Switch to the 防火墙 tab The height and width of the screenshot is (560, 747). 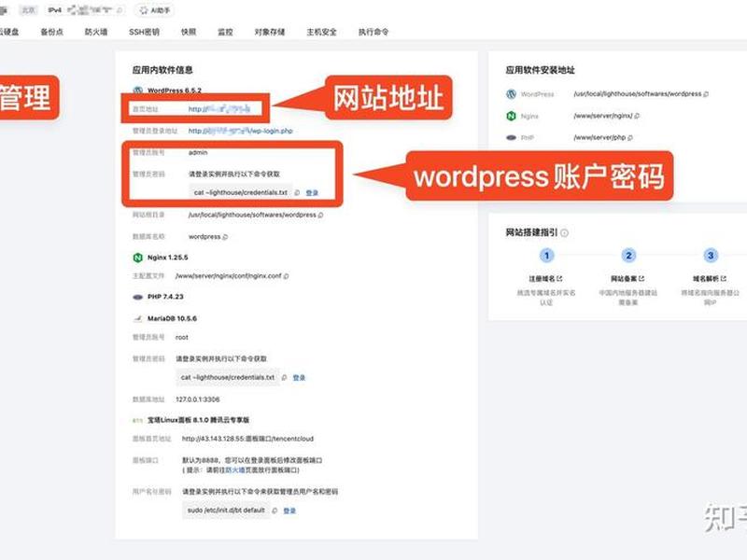pos(96,32)
